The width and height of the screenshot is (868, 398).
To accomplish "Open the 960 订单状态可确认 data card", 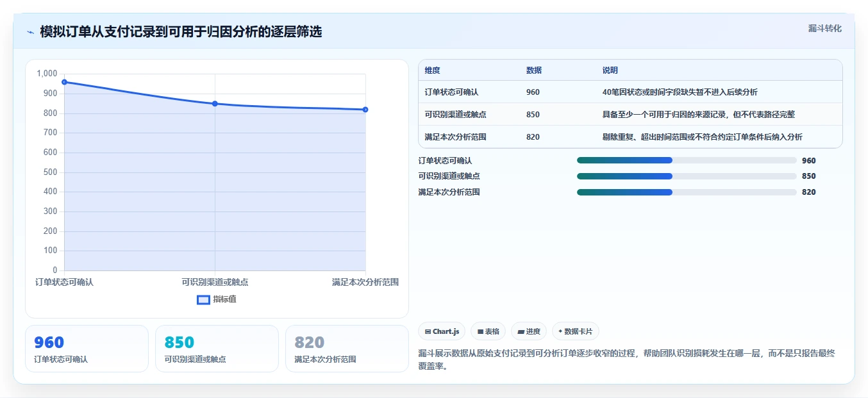I will 87,349.
